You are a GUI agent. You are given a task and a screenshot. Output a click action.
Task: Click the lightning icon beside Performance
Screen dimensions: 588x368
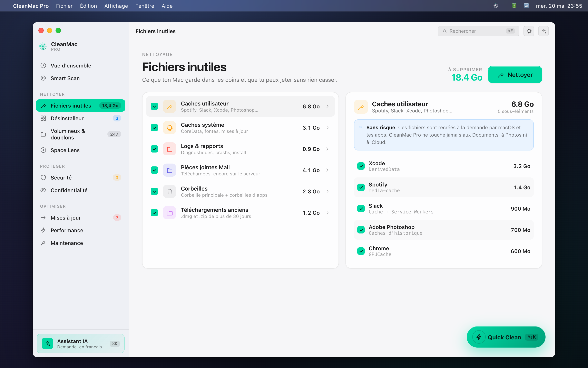click(x=43, y=230)
